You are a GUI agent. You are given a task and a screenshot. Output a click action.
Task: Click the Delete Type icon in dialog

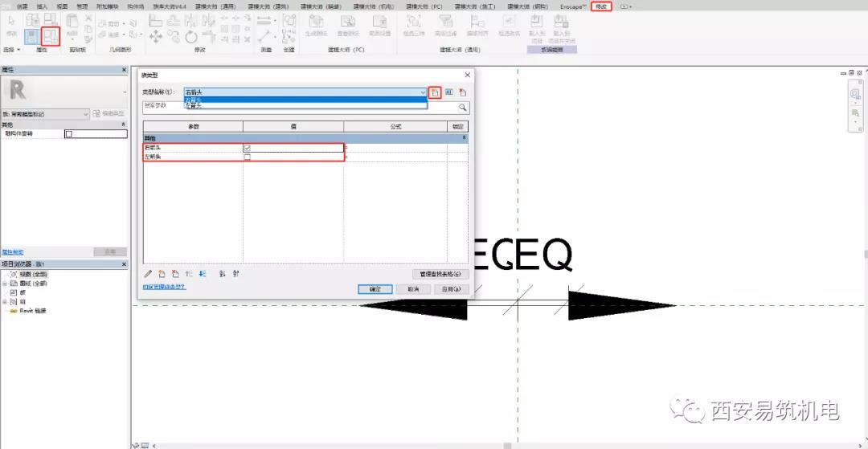pos(463,92)
